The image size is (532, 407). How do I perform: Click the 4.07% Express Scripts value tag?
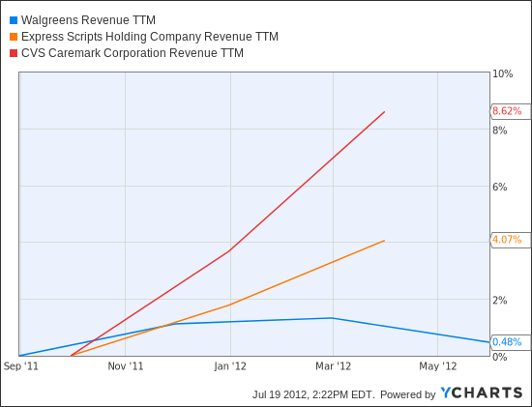pos(510,240)
